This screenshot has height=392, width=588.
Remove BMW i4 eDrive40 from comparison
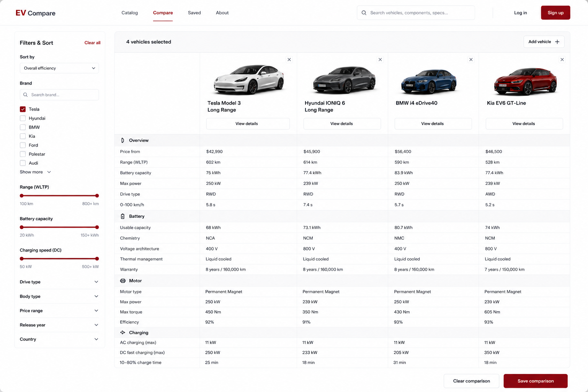point(471,60)
